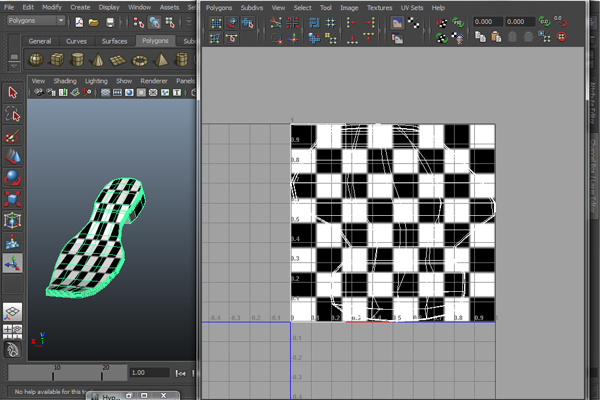The height and width of the screenshot is (400, 600).
Task: Create a polygon pyramid from the shelf
Action: (161, 60)
